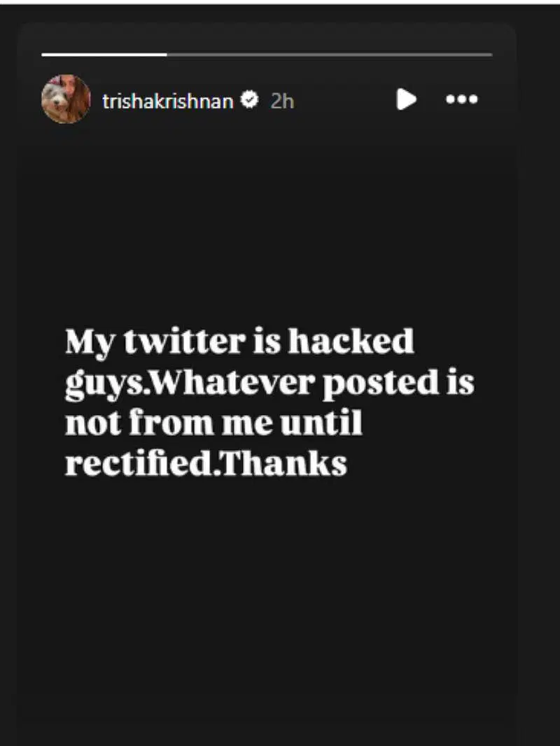Click the line "not from me until"
The height and width of the screenshot is (746, 560).
pos(213,424)
